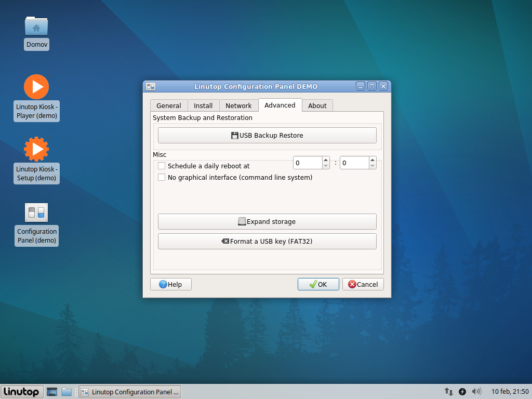Enable Schedule a daily reboot checkbox

162,166
